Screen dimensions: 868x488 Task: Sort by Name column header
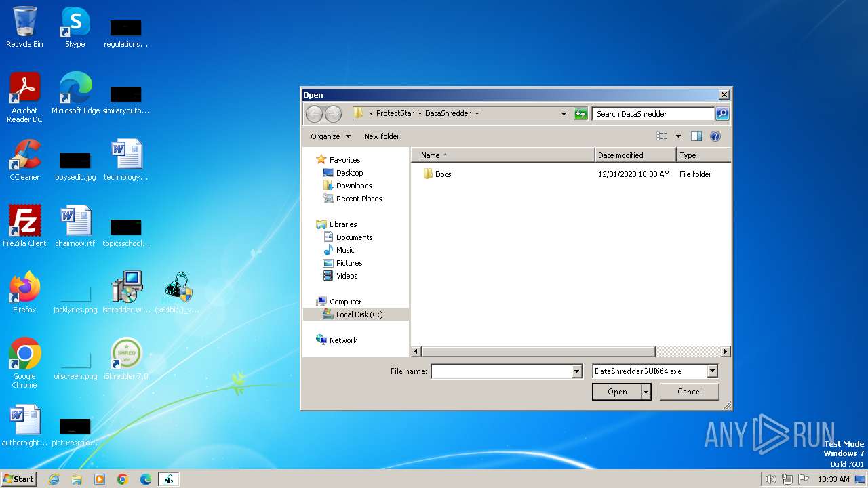pyautogui.click(x=503, y=155)
